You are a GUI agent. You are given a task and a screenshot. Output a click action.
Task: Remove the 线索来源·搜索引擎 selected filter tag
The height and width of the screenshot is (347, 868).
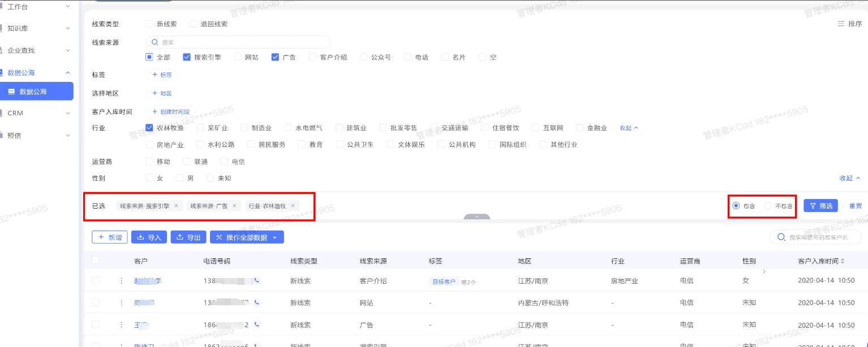[176, 206]
